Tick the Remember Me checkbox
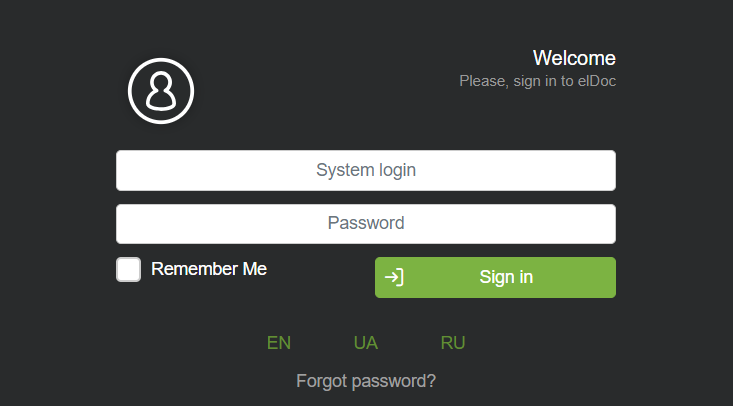Viewport: 733px width, 406px height. tap(129, 269)
